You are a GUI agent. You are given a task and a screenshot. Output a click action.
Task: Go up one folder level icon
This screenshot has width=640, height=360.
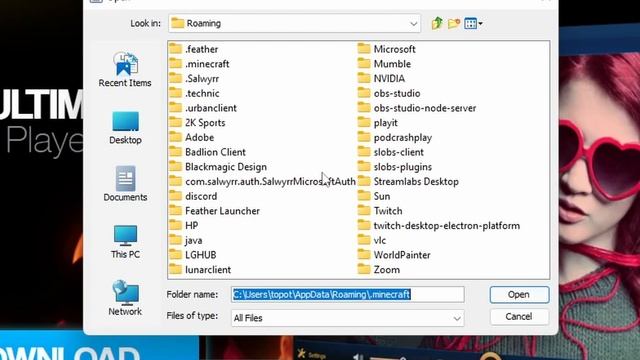(x=437, y=23)
